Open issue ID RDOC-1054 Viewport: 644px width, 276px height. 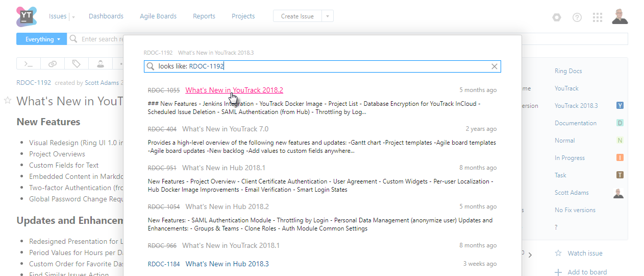[164, 207]
